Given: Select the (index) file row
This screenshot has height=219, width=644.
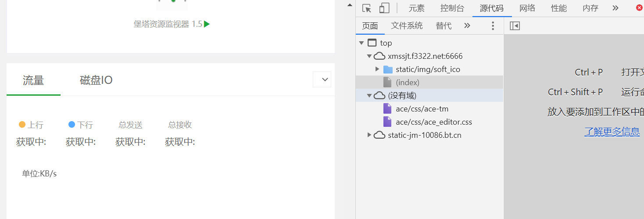Looking at the screenshot, I should click(x=429, y=82).
